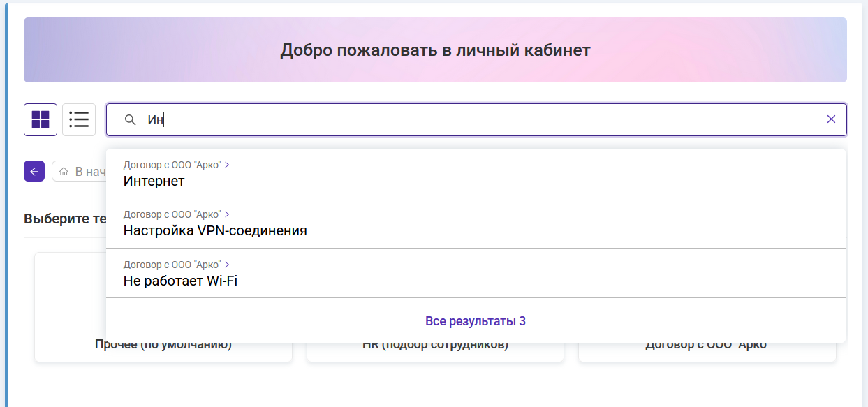Open the 'Все результаты 3' link
The width and height of the screenshot is (868, 407).
(475, 321)
